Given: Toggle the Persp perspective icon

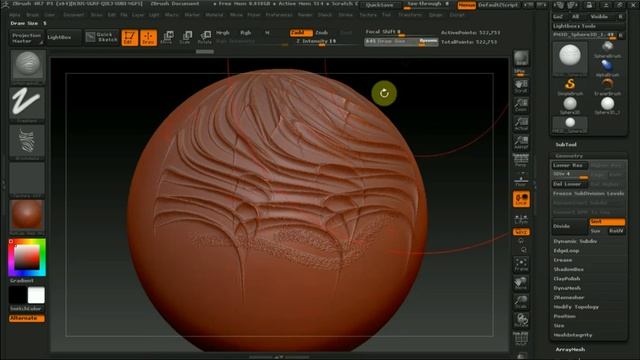Looking at the screenshot, I should pos(521,161).
